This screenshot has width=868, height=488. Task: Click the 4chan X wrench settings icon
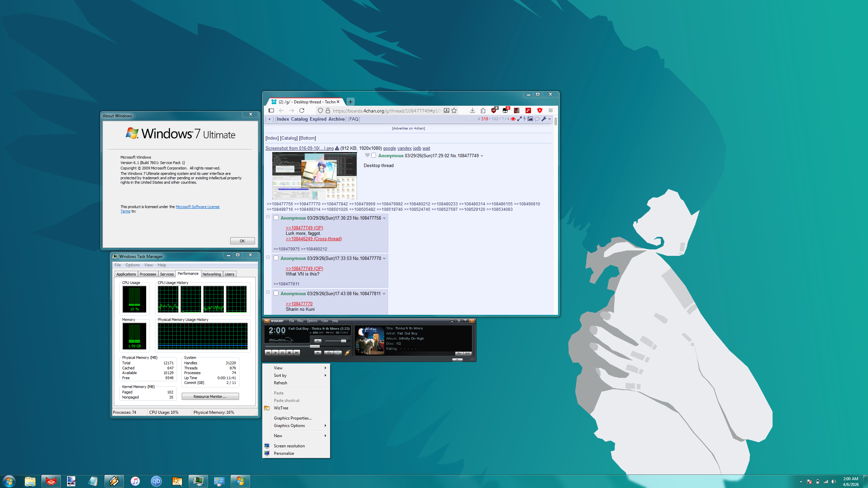544,119
